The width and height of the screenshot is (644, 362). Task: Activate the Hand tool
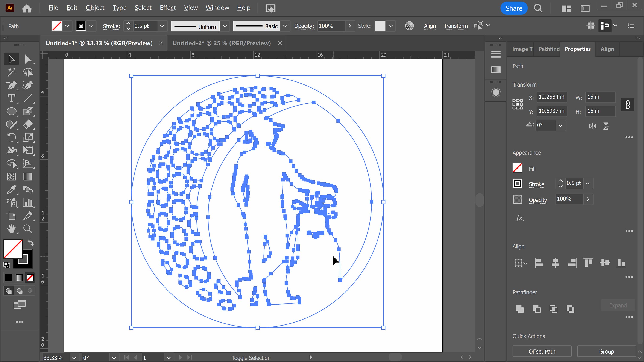click(x=11, y=229)
